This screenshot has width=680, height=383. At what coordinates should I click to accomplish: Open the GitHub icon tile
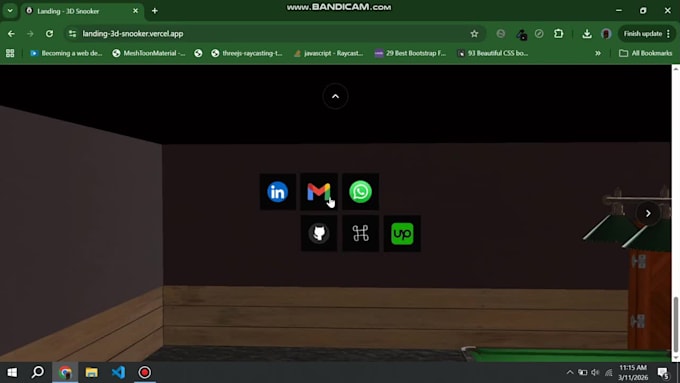(319, 233)
